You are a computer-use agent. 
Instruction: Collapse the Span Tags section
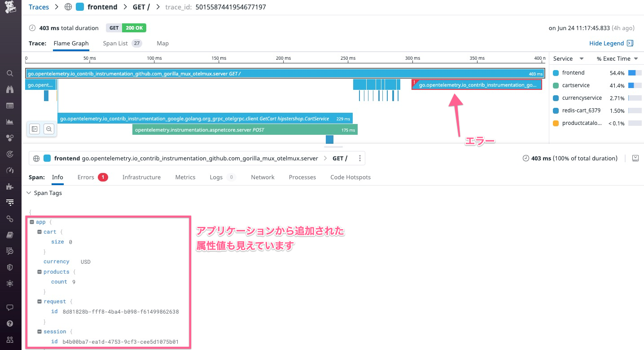coord(29,193)
